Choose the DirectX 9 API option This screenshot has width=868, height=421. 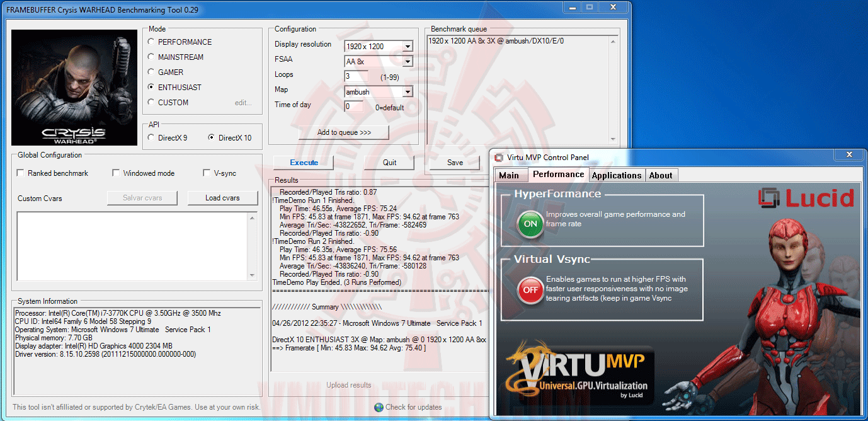[151, 137]
